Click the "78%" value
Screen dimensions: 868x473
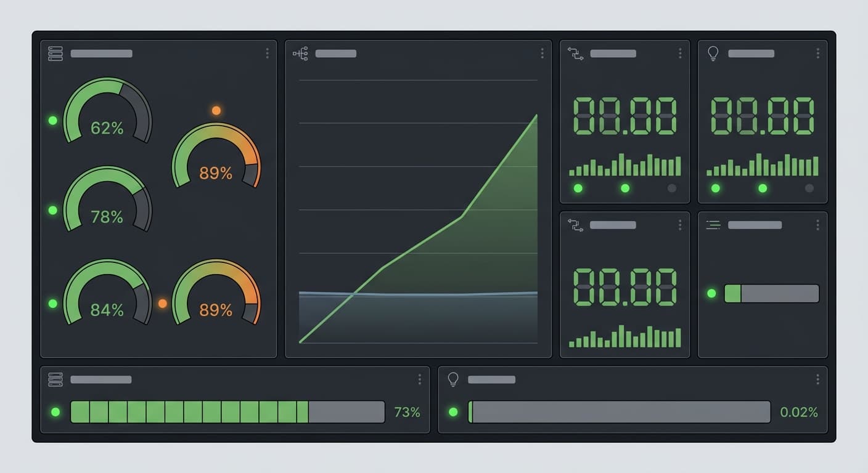107,217
